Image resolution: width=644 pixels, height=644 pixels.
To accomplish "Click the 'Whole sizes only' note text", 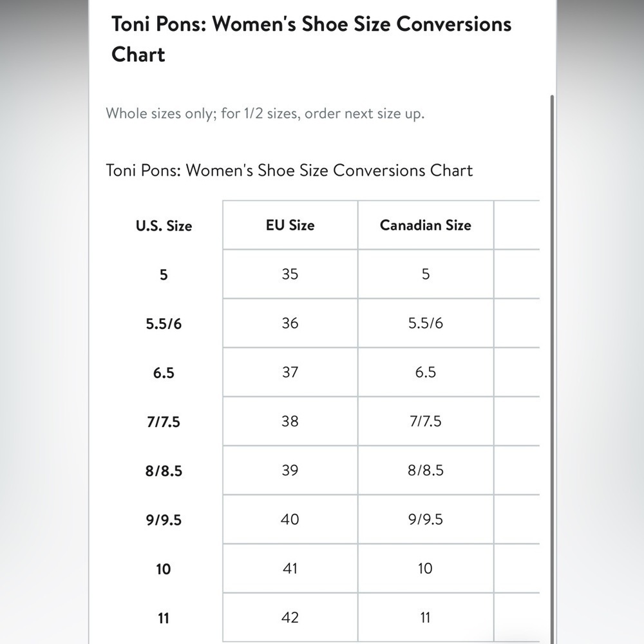I will tap(265, 113).
